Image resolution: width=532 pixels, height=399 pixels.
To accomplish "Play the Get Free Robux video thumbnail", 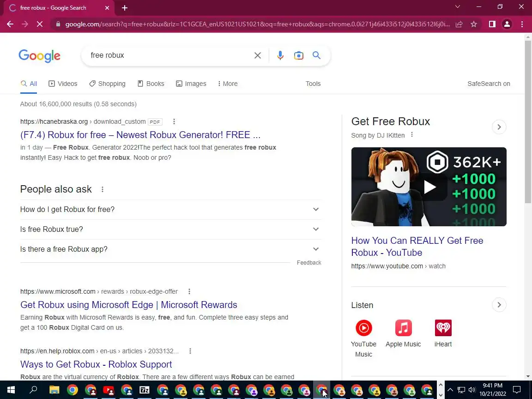I will click(x=429, y=187).
